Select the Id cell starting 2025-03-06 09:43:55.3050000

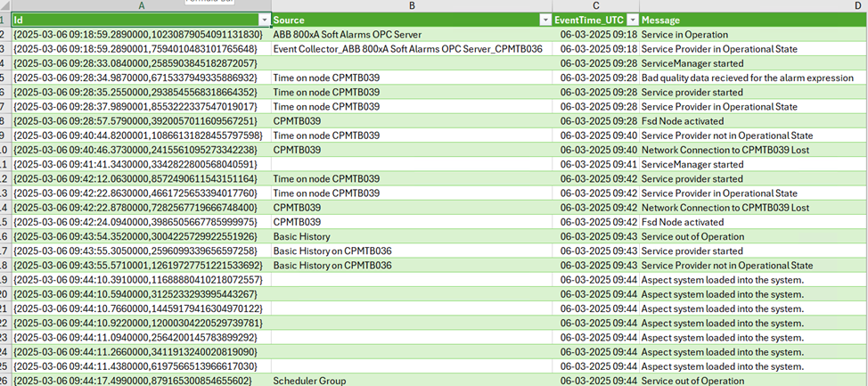pyautogui.click(x=142, y=250)
